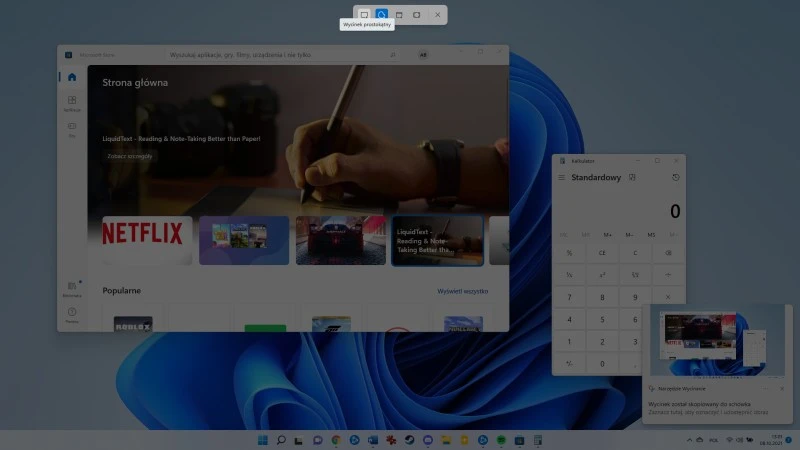The height and width of the screenshot is (450, 800).
Task: Open Library icon in Store sidebar
Action: pyautogui.click(x=72, y=290)
